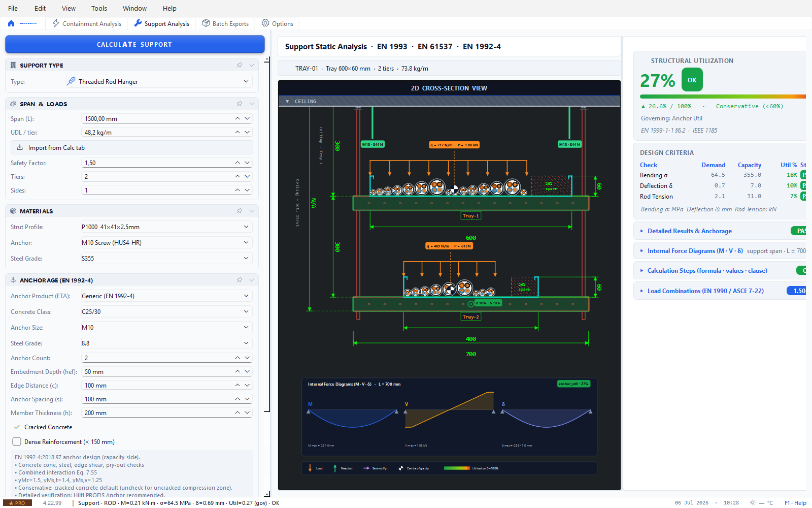This screenshot has height=508, width=812.
Task: Increase the Span (L) value
Action: click(238, 118)
